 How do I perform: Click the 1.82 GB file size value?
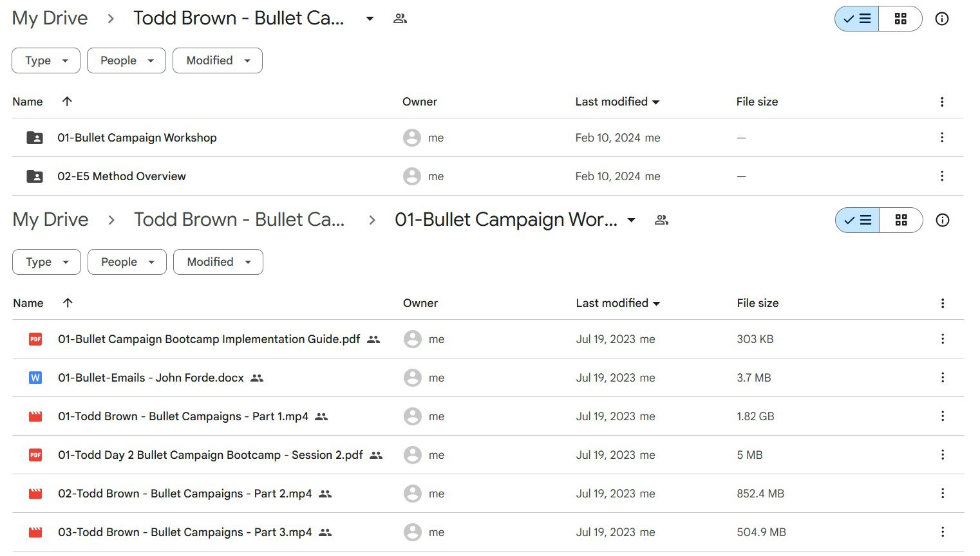pos(756,416)
